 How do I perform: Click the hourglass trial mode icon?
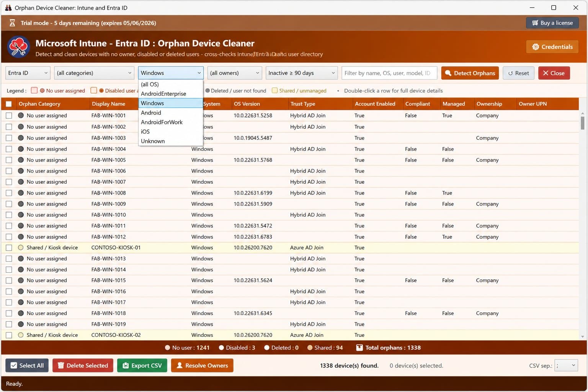point(12,23)
